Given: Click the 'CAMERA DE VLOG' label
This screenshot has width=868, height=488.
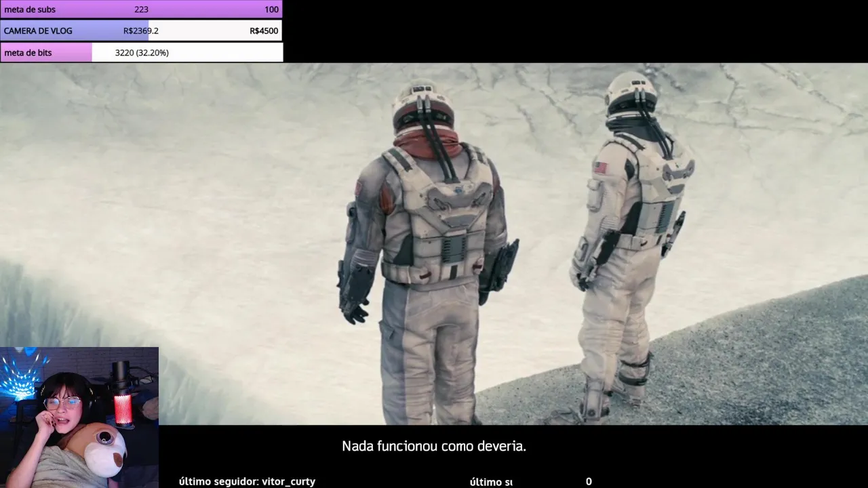Looking at the screenshot, I should 38,30.
